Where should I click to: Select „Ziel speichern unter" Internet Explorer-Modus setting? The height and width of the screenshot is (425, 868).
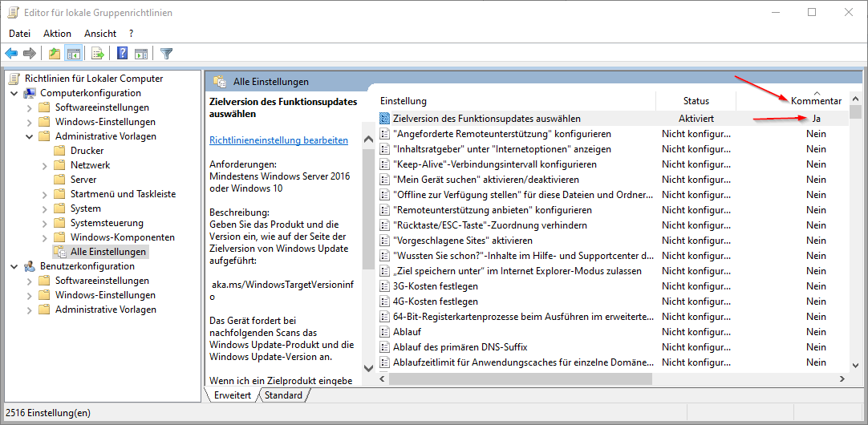[517, 271]
